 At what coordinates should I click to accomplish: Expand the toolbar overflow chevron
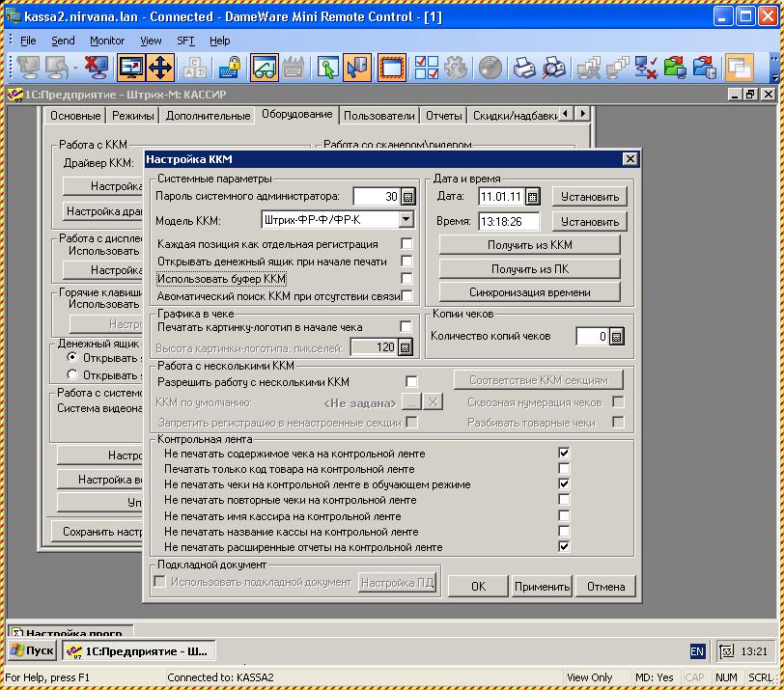[774, 68]
